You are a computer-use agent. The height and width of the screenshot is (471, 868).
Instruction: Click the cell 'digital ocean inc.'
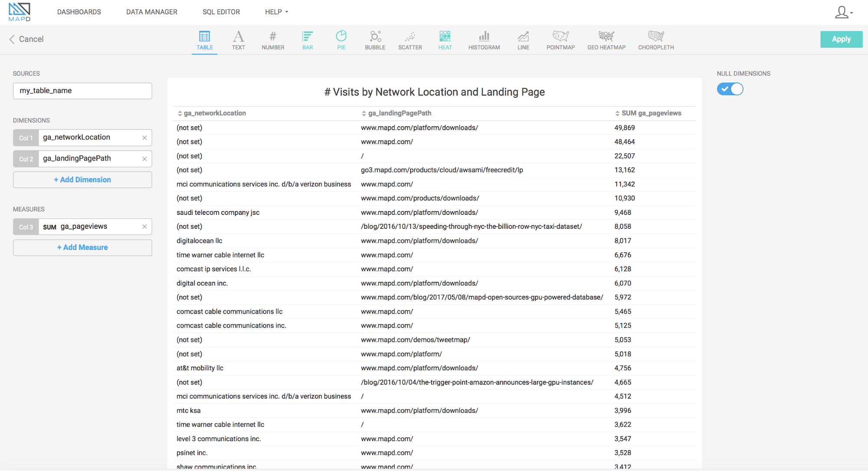coord(202,283)
